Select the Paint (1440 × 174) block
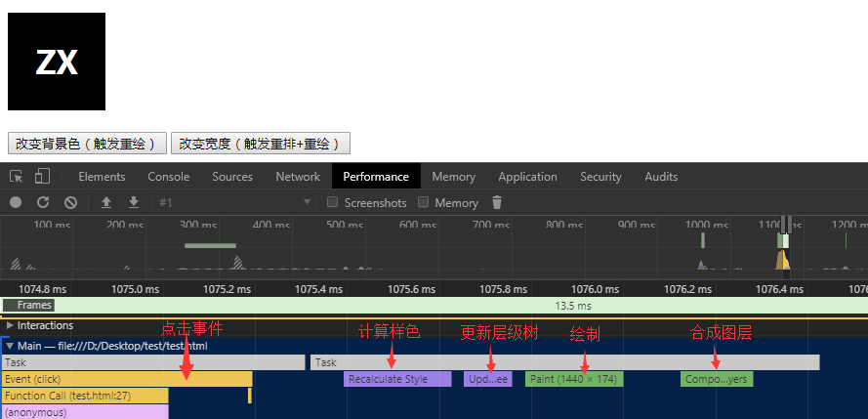The image size is (868, 419). [575, 379]
